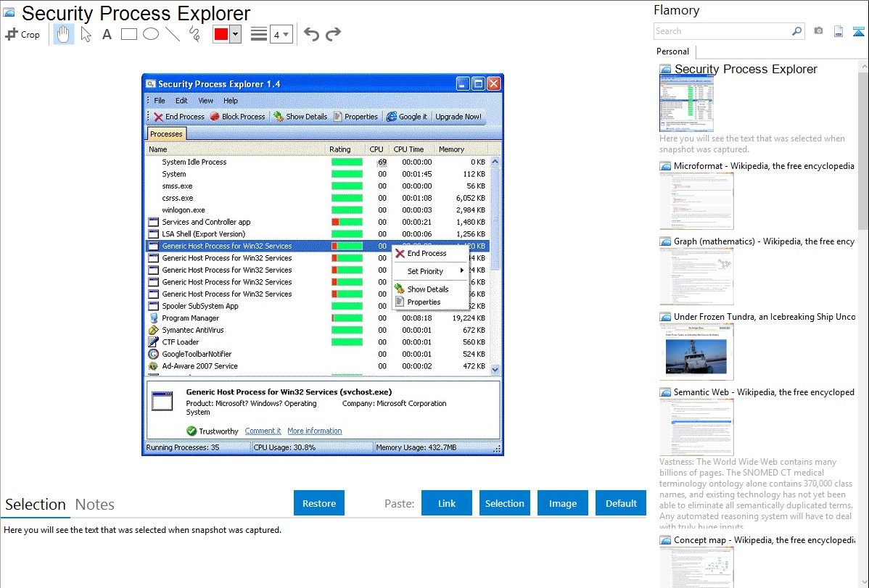Switch to the Selection tab
This screenshot has width=869, height=588.
point(36,505)
